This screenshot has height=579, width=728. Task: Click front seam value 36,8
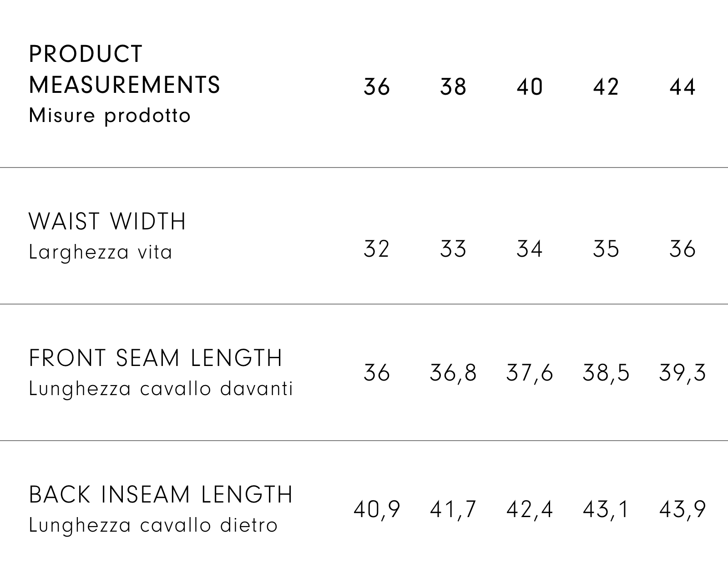click(x=453, y=373)
